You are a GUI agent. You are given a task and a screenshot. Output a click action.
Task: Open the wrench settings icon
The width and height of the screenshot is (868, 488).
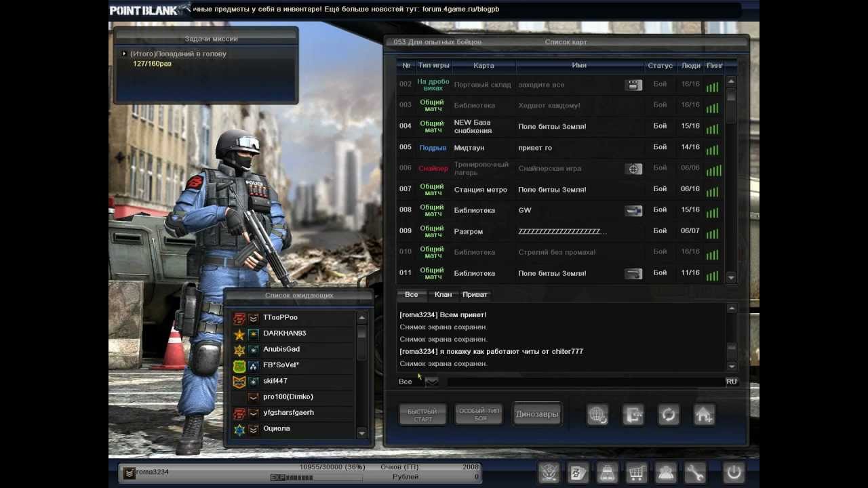[x=694, y=472]
